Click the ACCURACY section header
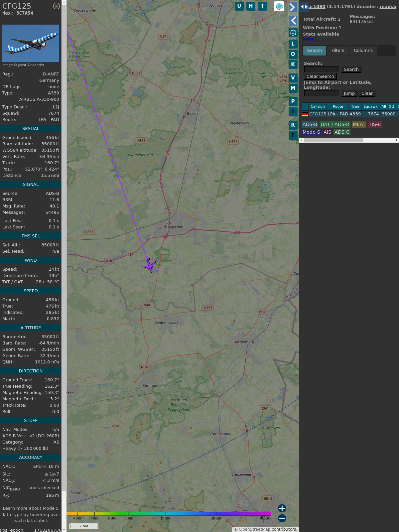The width and height of the screenshot is (399, 532). [31, 458]
